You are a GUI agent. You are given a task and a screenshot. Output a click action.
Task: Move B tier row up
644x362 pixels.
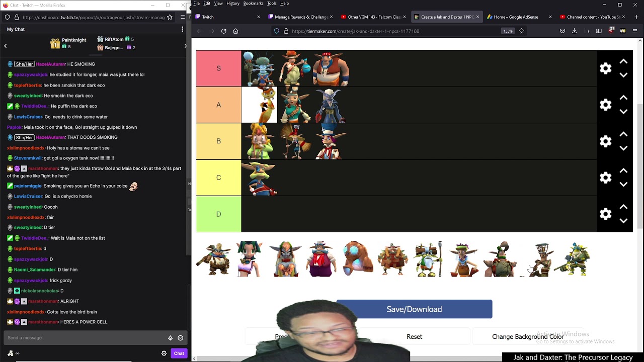[x=623, y=134]
